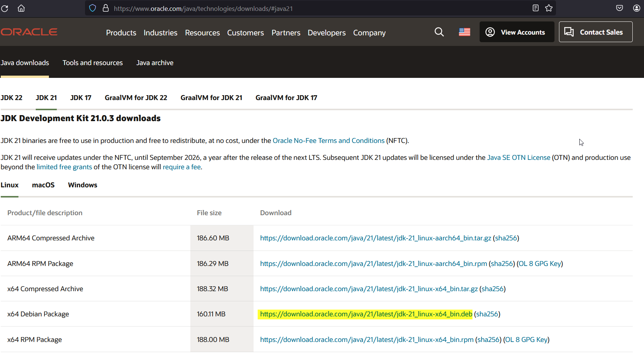Open GraalVM for JDK 22 tab
The image size is (644, 354).
coord(136,98)
